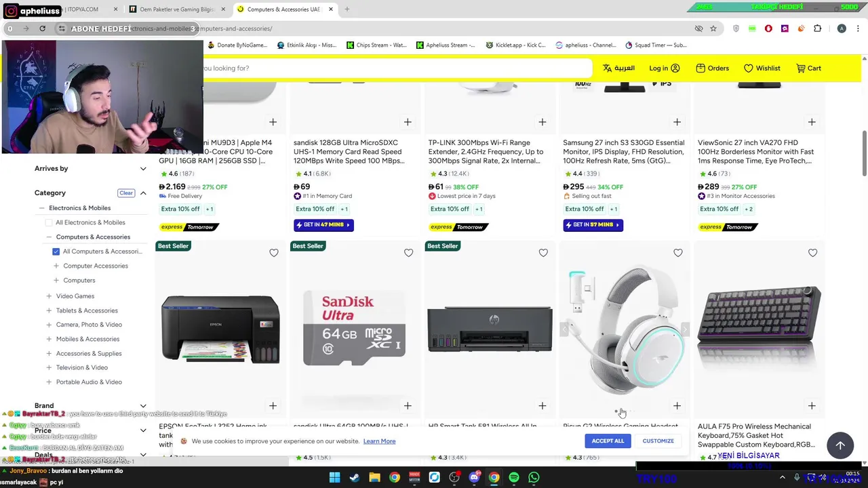This screenshot has height=488, width=868.
Task: Expand the Price filter section
Action: [x=143, y=430]
